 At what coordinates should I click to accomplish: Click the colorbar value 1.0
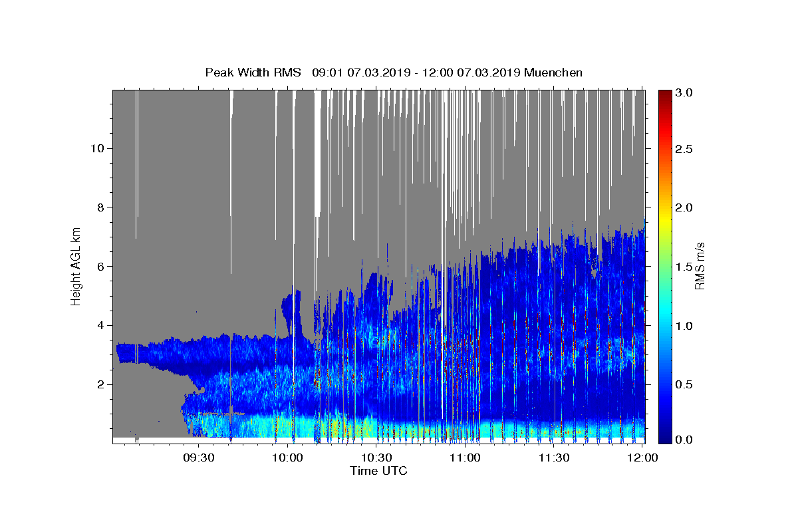click(685, 325)
